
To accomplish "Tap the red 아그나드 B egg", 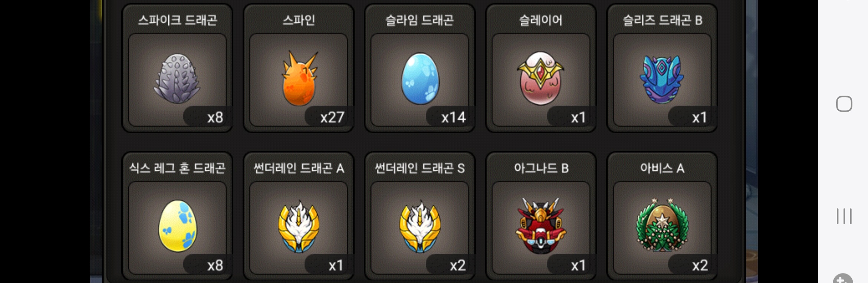I will (541, 226).
